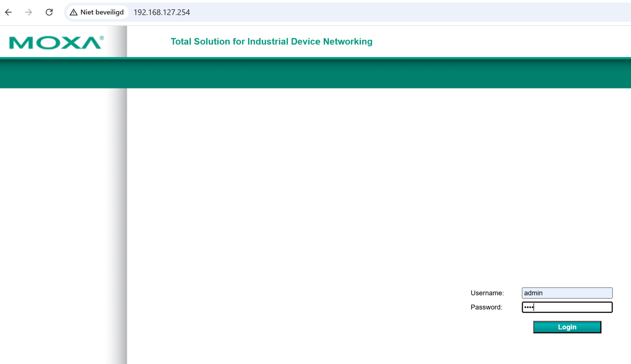Click the 'Total Solution for Industrial Device Networking' heading
This screenshot has height=364, width=631.
click(271, 42)
